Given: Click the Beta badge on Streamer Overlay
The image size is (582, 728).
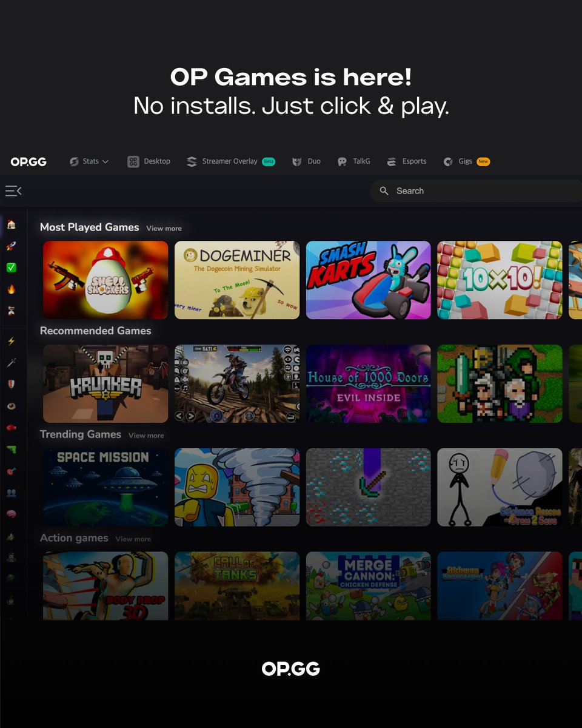Looking at the screenshot, I should tap(269, 162).
